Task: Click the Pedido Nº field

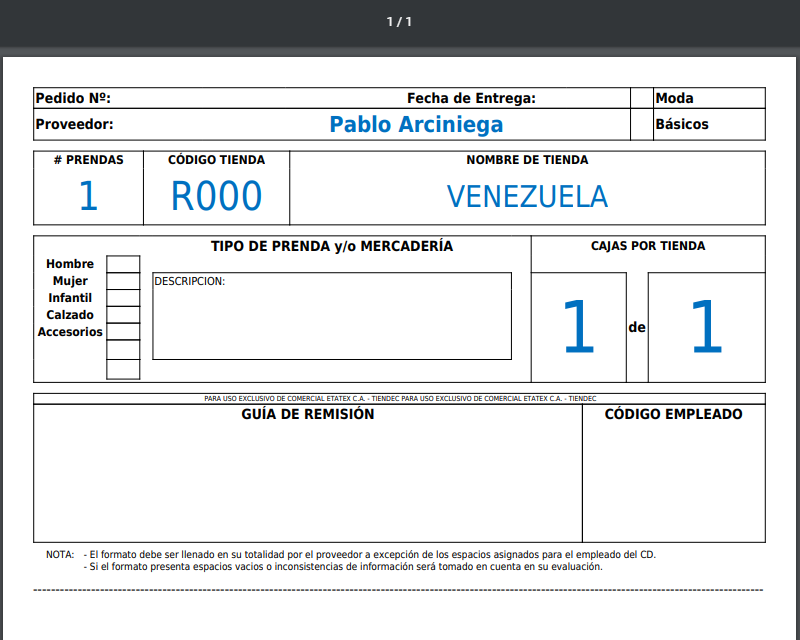Action: (250, 98)
